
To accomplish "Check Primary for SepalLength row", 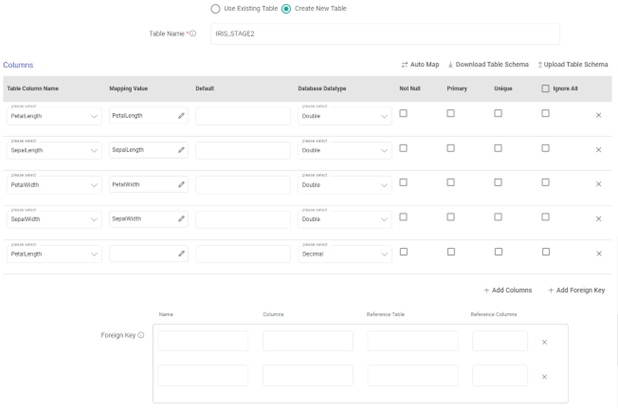I will pos(450,148).
